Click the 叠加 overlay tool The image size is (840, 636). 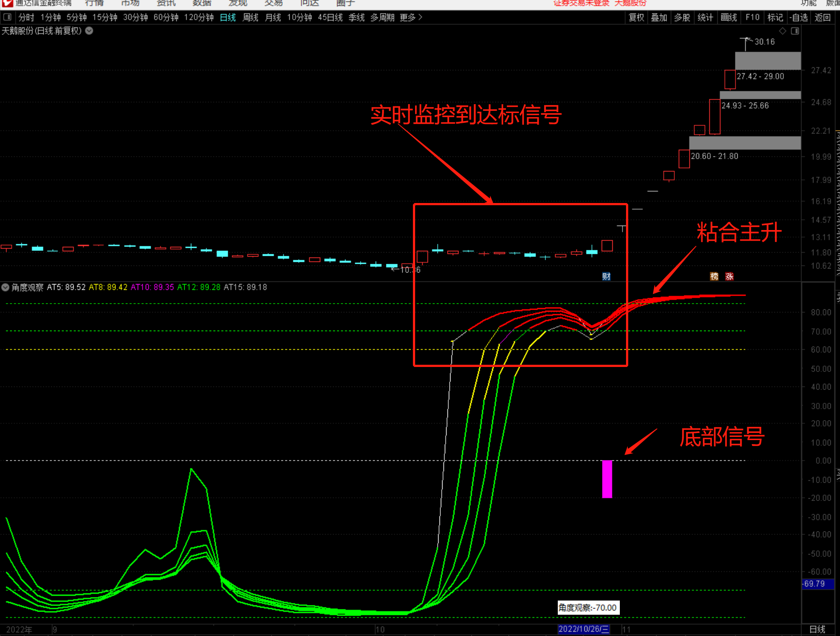pos(659,17)
